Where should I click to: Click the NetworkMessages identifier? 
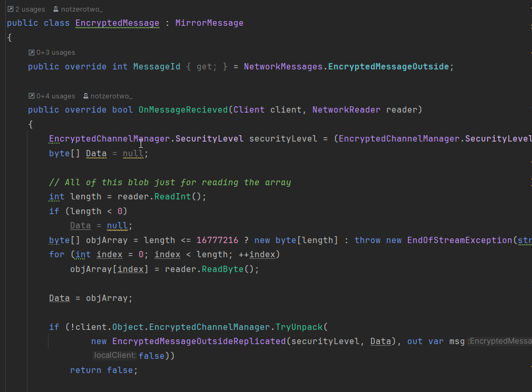(283, 66)
